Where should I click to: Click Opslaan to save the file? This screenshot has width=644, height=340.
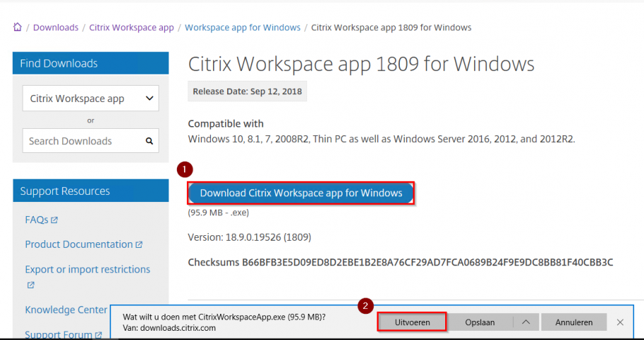[x=480, y=322]
